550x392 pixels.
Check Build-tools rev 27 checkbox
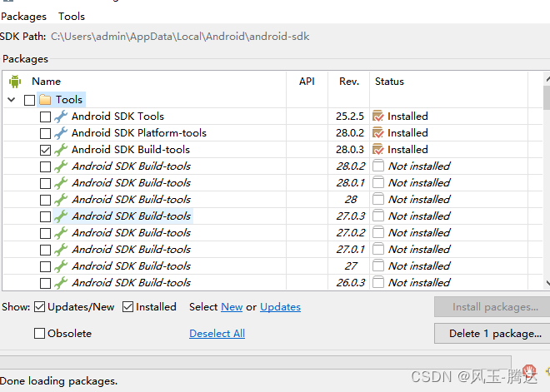(45, 266)
